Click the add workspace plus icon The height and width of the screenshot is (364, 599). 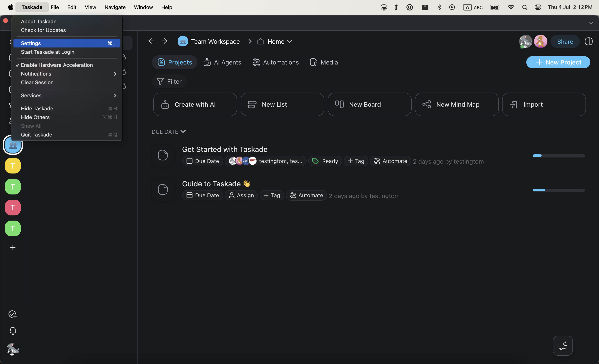click(13, 247)
